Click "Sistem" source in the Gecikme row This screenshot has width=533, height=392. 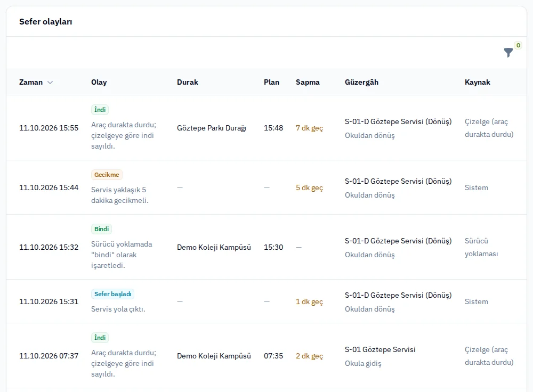(476, 187)
